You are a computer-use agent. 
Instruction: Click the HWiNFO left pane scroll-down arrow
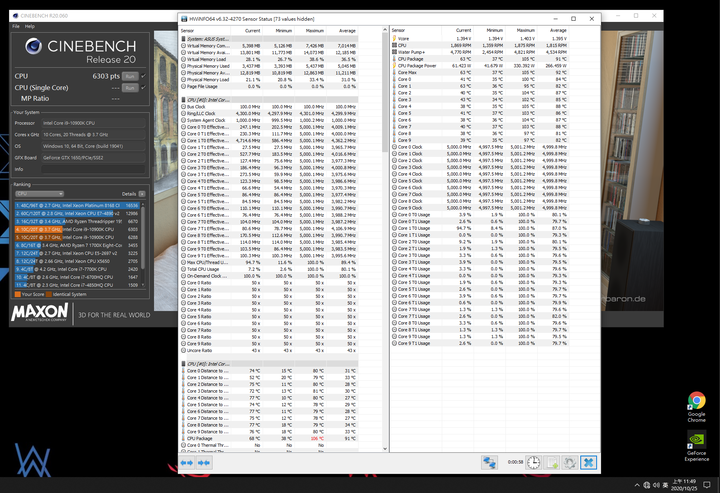click(x=385, y=449)
